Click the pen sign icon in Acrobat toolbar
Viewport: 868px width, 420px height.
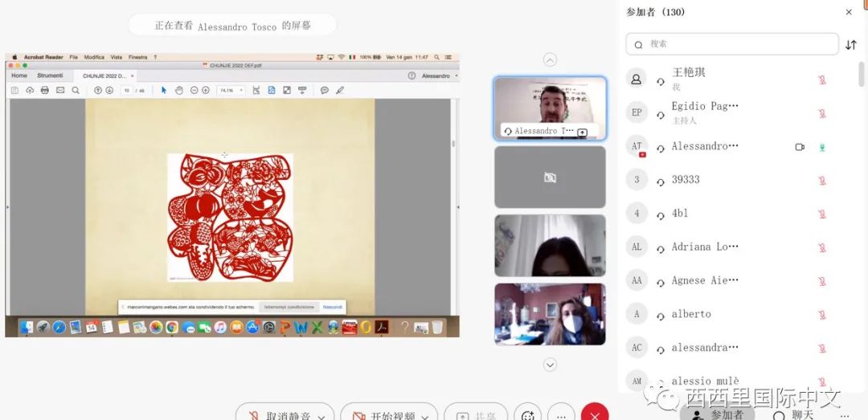coord(340,90)
